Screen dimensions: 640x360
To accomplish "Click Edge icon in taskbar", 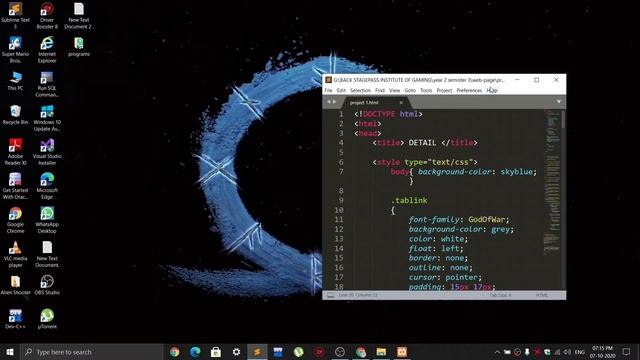I will click(195, 351).
